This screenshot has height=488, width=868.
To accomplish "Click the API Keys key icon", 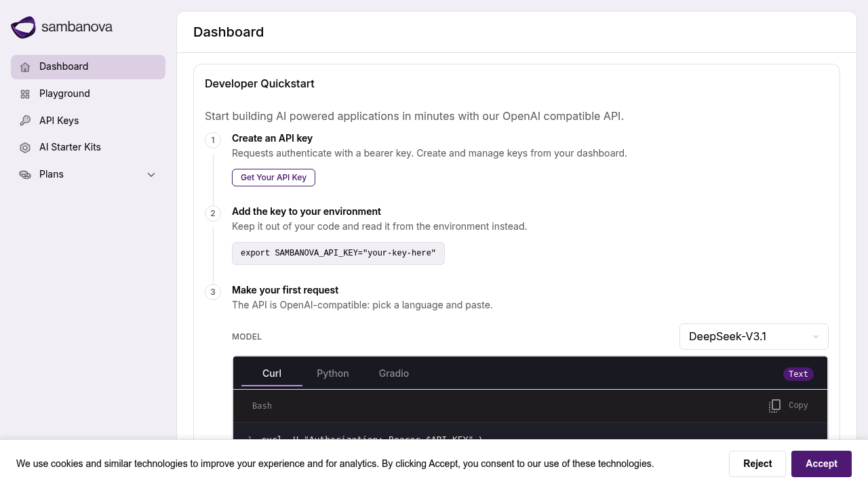I will click(x=25, y=121).
